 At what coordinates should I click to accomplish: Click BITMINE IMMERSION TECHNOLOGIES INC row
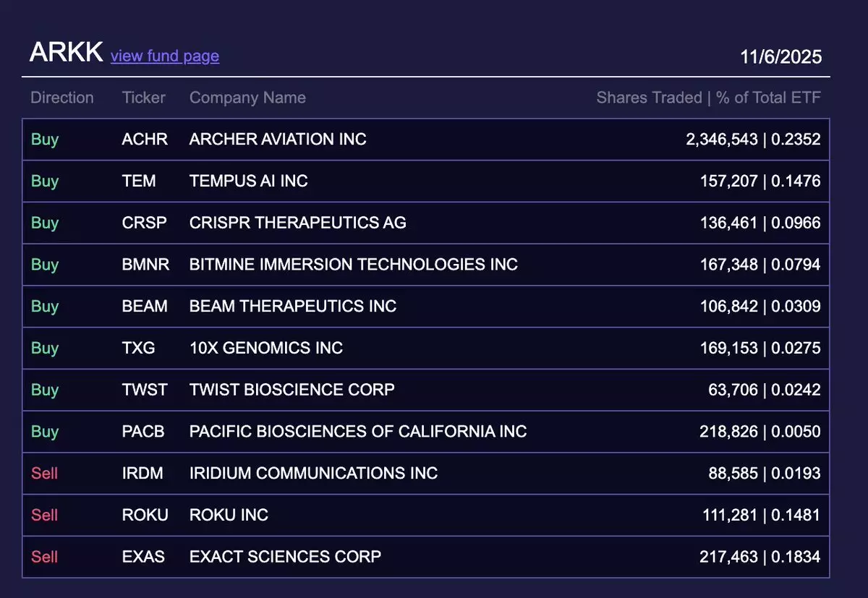click(x=353, y=265)
